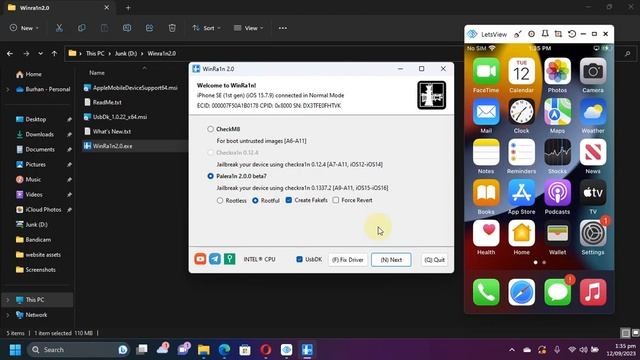Screen dimensions: 640x360
Task: Open iPhone Settings with notification badge
Action: 593,233
